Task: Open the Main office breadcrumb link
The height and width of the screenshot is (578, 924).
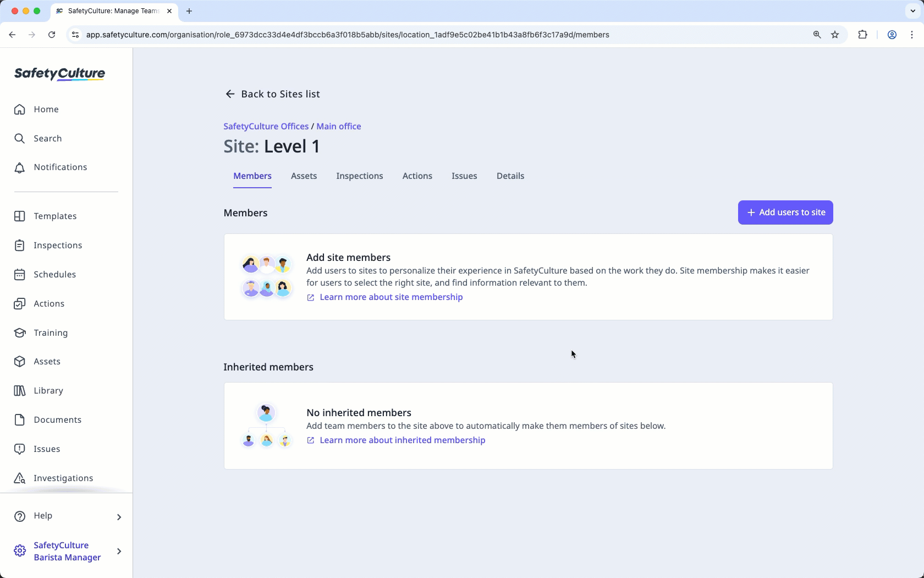Action: [339, 127]
